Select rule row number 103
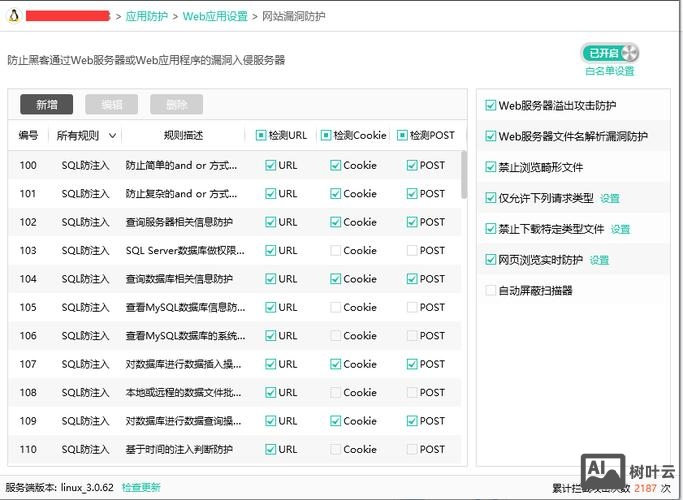The width and height of the screenshot is (683, 500). tap(28, 250)
